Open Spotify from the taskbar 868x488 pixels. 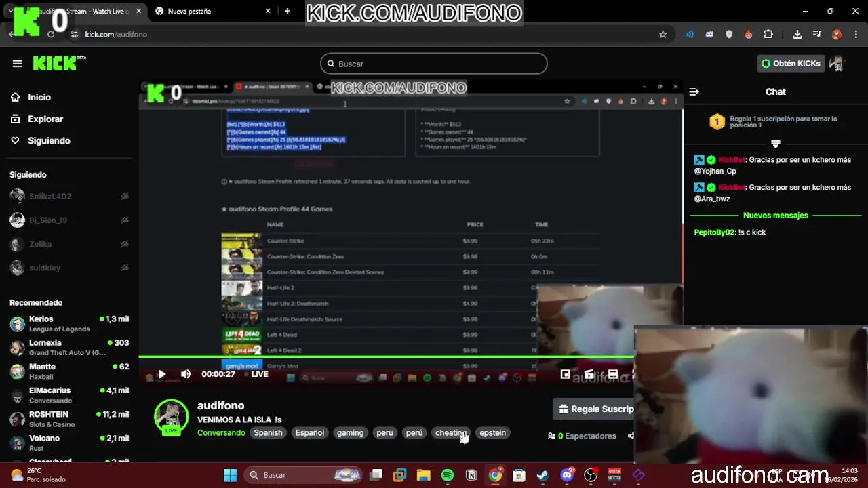pos(448,475)
